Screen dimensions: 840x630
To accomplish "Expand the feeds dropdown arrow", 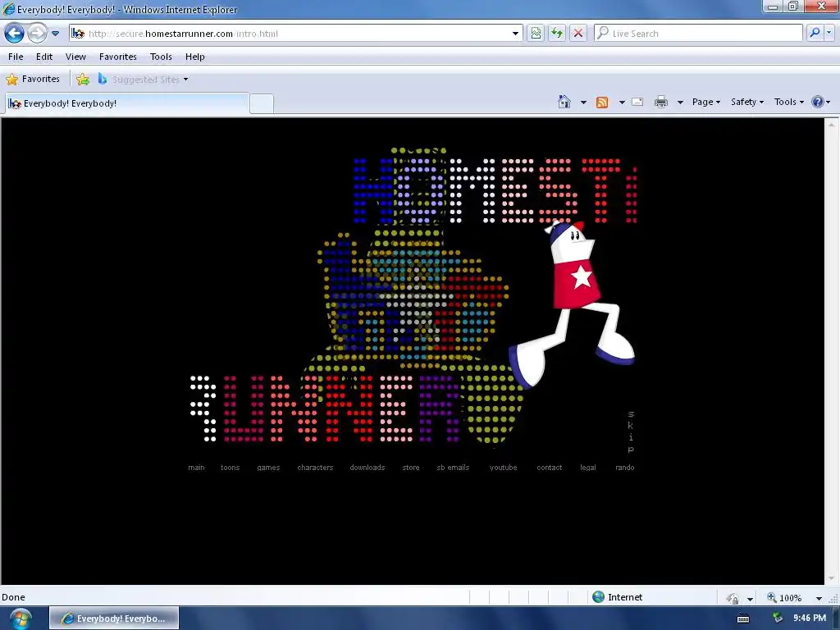I will pos(622,102).
